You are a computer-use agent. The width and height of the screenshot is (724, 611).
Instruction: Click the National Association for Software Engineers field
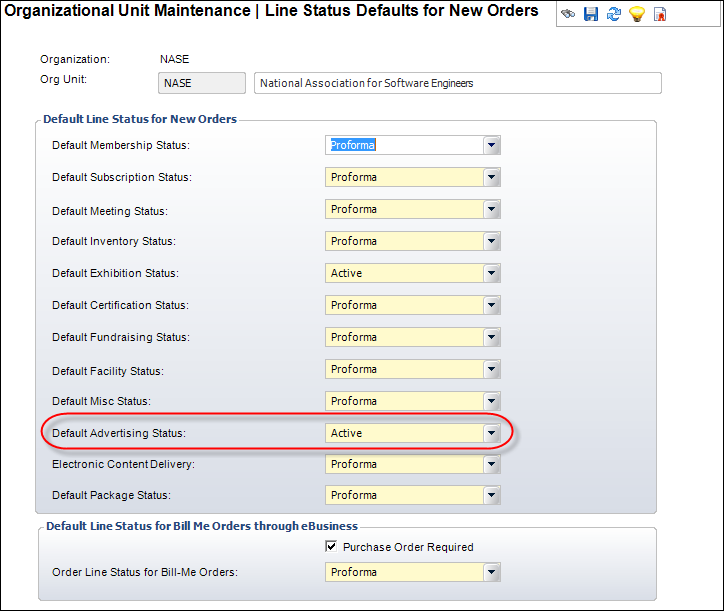(x=458, y=83)
